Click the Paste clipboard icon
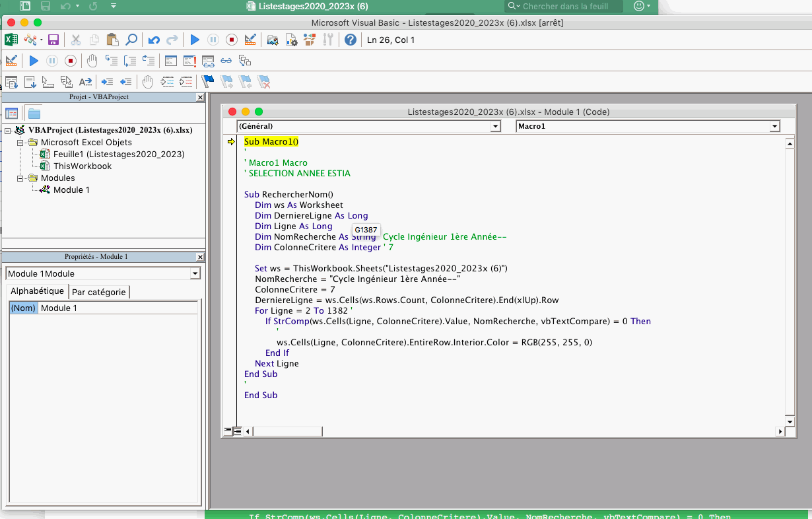Viewport: 812px width, 519px height. pyautogui.click(x=112, y=40)
